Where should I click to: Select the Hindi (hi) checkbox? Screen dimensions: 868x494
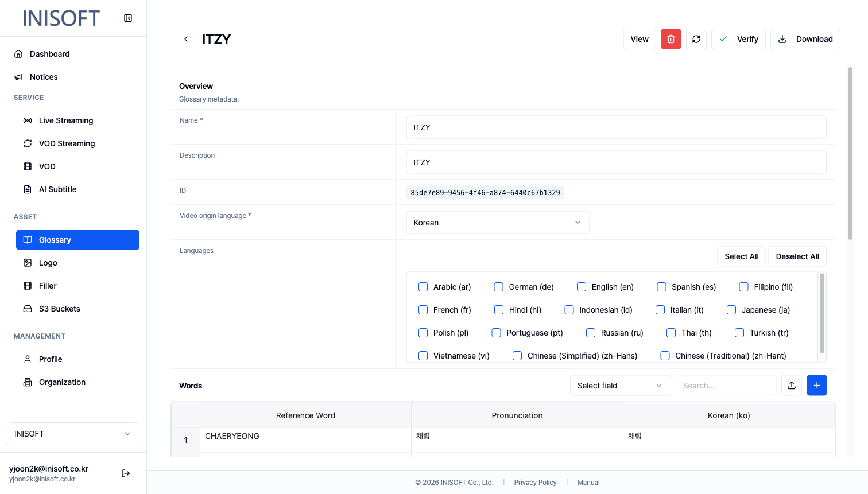(499, 310)
